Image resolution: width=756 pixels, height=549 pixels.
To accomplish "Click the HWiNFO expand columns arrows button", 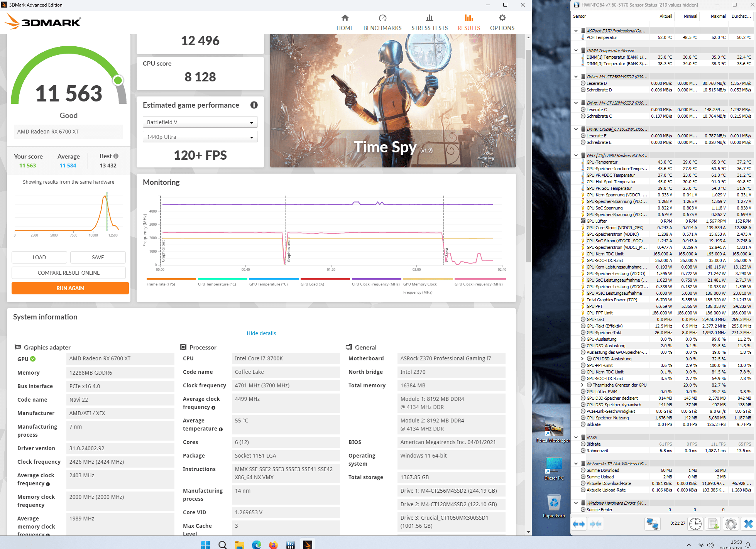I will 579,524.
